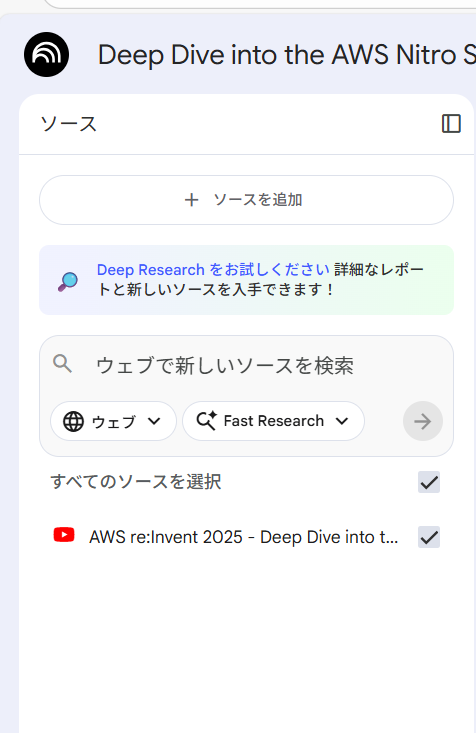Screen dimensions: 476x733
Task: Toggle すべてのソースを選択 checkbox
Action: (429, 482)
